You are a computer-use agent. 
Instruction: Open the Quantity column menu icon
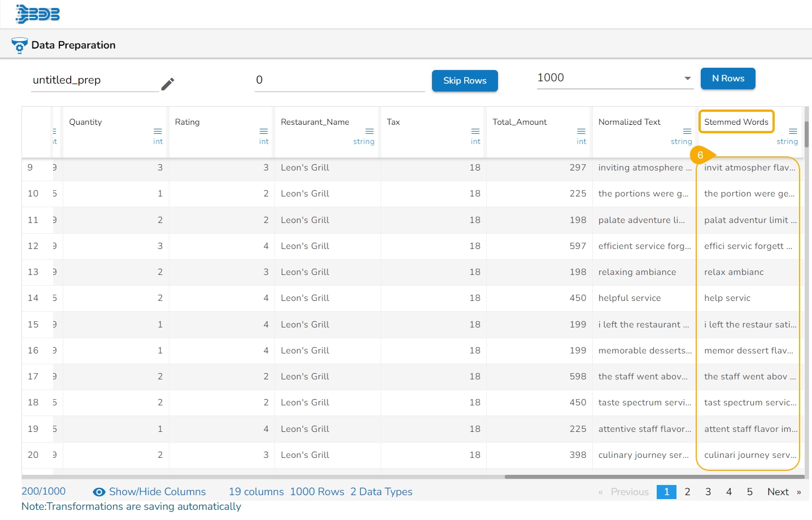[158, 131]
